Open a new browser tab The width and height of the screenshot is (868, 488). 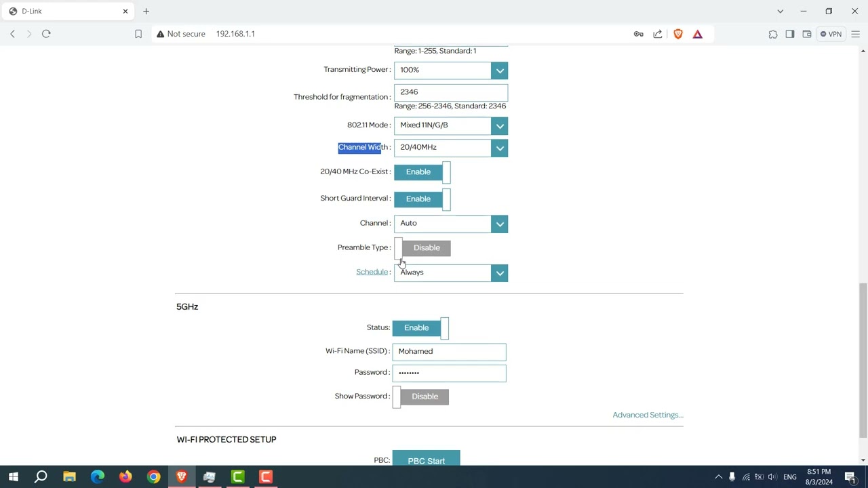coord(146,12)
